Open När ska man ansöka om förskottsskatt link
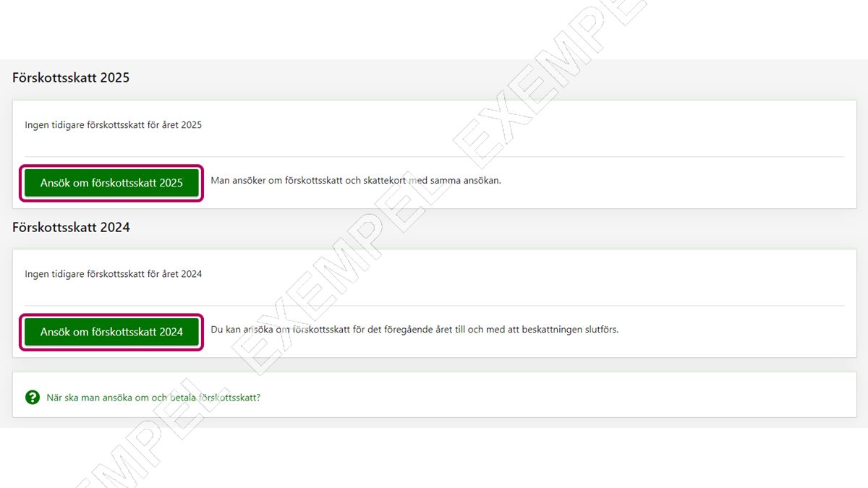The width and height of the screenshot is (868, 488). (x=153, y=397)
